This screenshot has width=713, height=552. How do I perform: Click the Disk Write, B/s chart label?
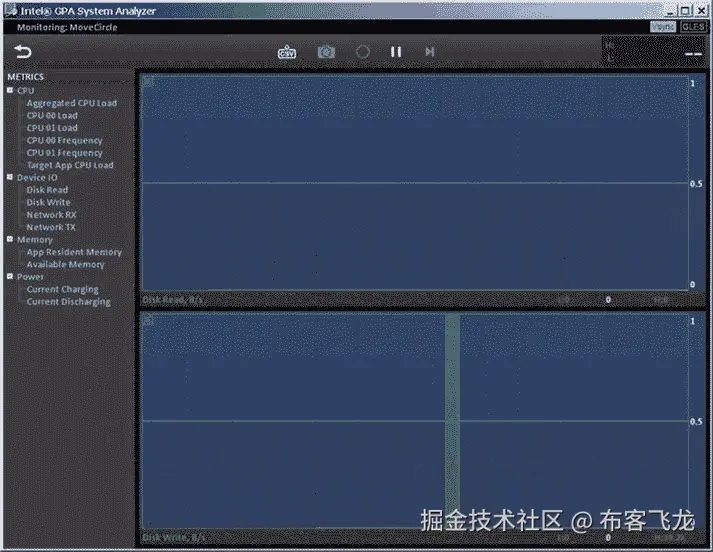pyautogui.click(x=173, y=537)
